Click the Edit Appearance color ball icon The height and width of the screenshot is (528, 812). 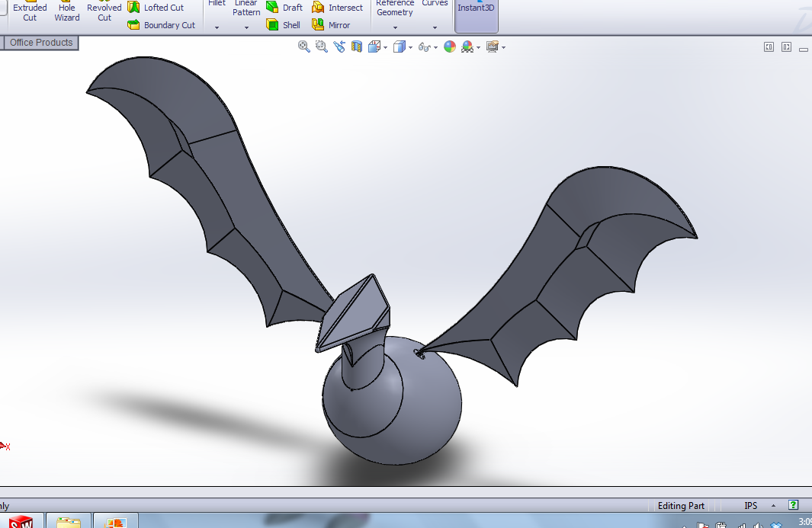point(450,47)
